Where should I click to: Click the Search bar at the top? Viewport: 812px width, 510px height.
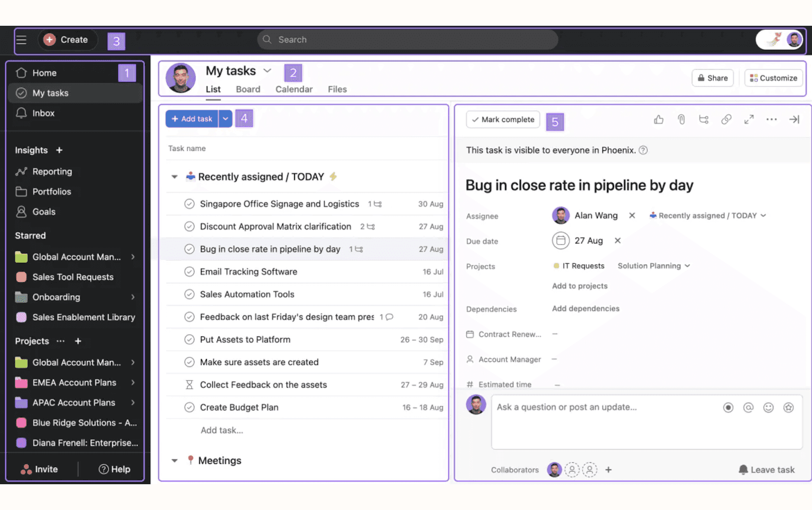[x=406, y=39]
